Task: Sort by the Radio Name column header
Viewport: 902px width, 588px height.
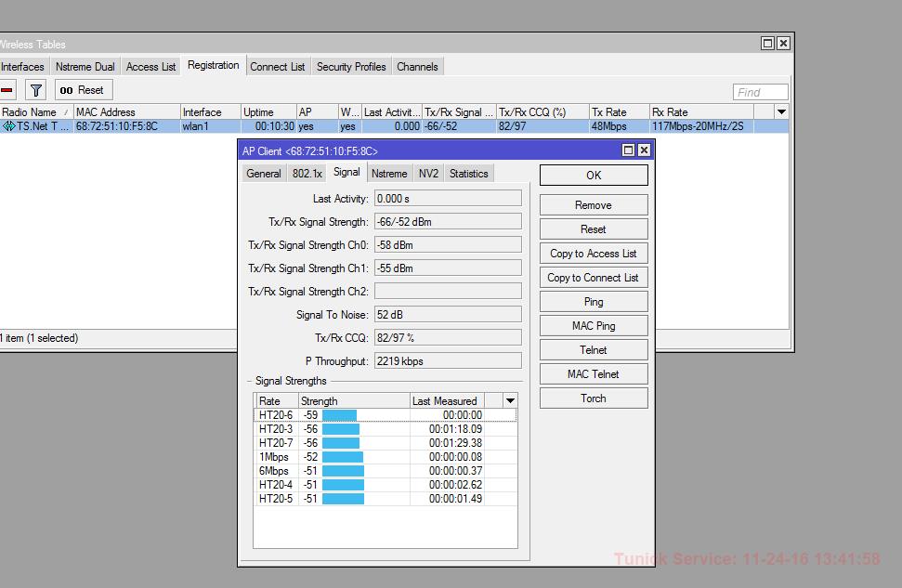Action: click(36, 111)
